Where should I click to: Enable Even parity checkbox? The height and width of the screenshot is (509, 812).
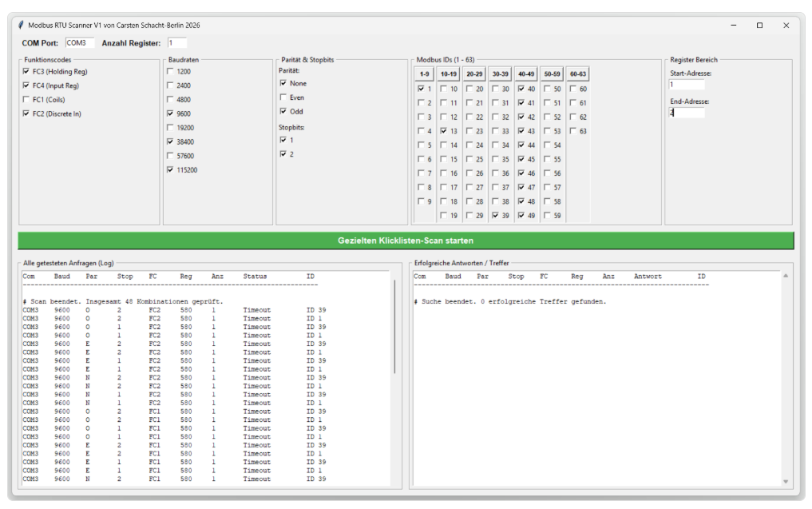click(x=283, y=97)
